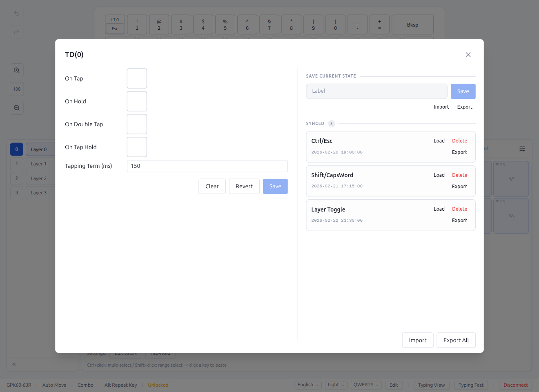Open the Light theme dropdown

tap(336, 385)
